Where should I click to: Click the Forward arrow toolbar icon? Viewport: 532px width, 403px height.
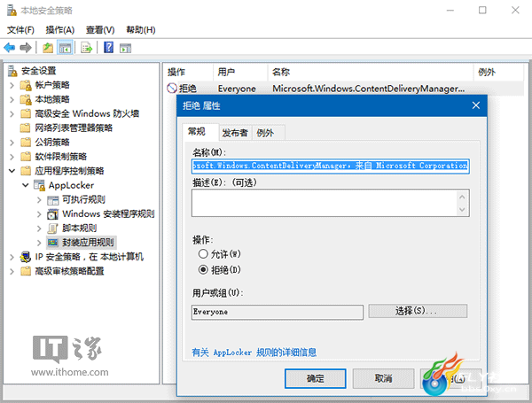point(26,48)
